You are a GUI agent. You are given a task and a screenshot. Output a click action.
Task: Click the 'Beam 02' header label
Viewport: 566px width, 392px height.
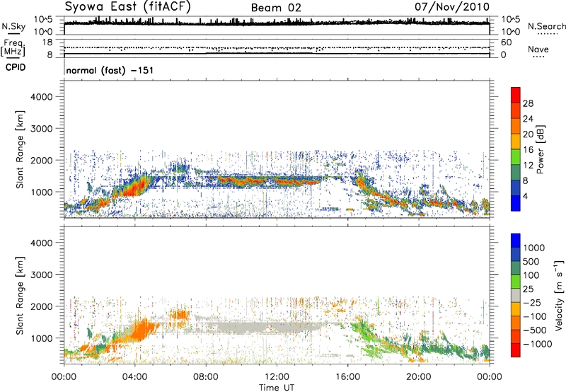point(276,8)
